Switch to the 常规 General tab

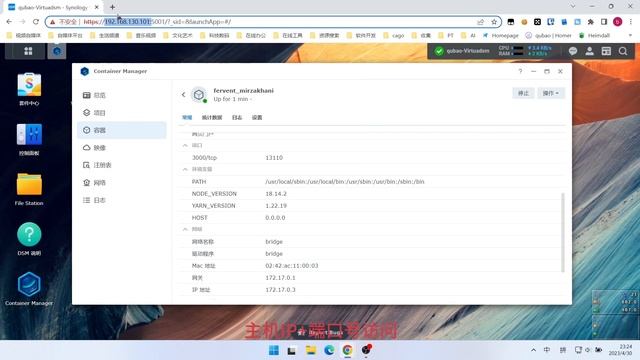187,118
